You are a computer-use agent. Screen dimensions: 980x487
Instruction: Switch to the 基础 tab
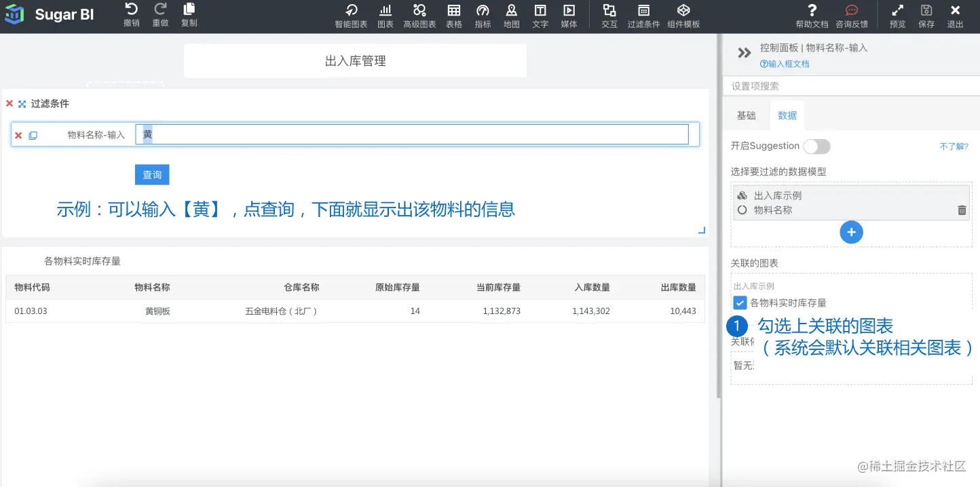746,115
